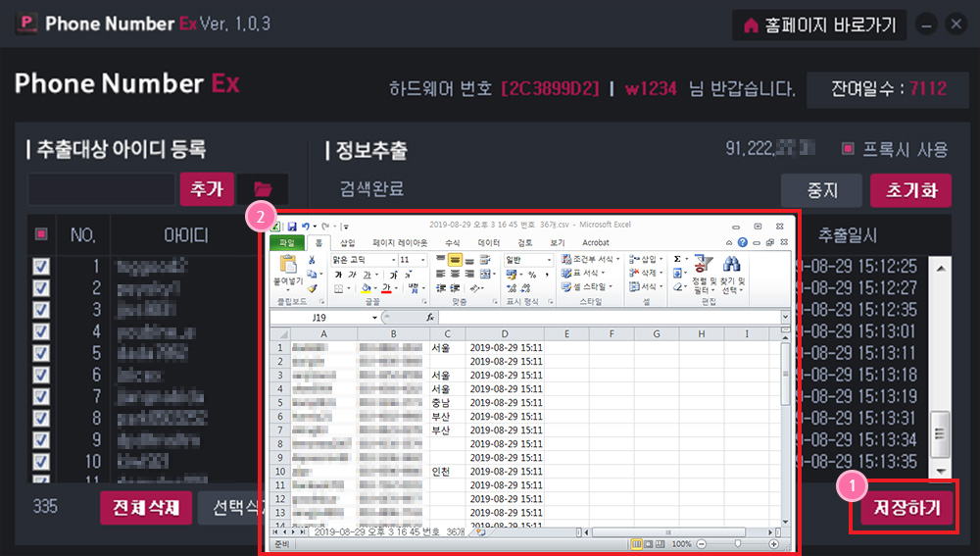The image size is (980, 556).
Task: Open the ID list folder icon
Action: (x=263, y=189)
